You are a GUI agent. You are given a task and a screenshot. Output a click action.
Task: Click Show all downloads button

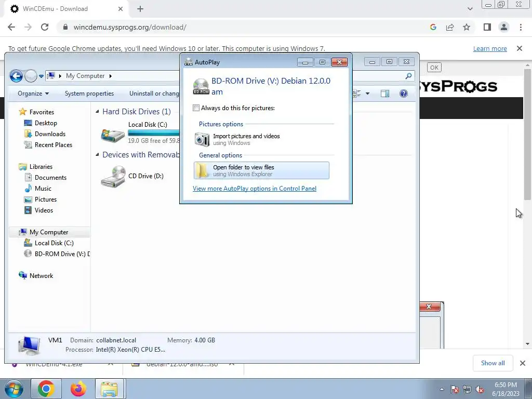click(493, 363)
